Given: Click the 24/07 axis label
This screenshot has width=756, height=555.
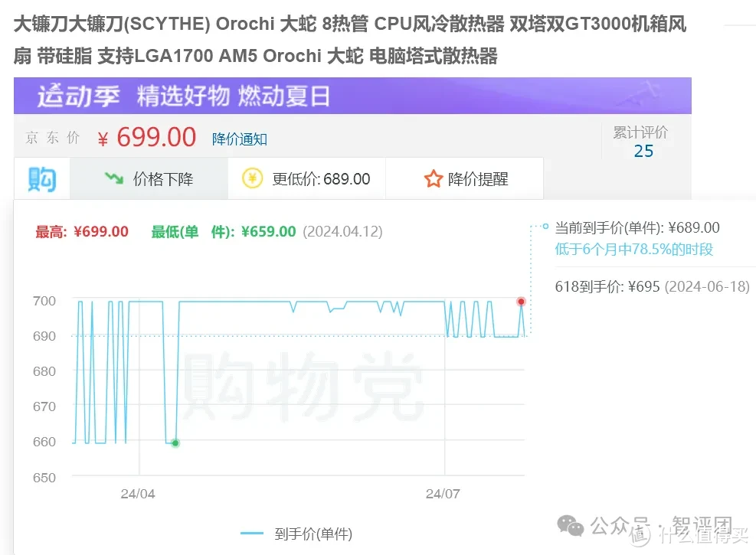Looking at the screenshot, I should point(443,494).
